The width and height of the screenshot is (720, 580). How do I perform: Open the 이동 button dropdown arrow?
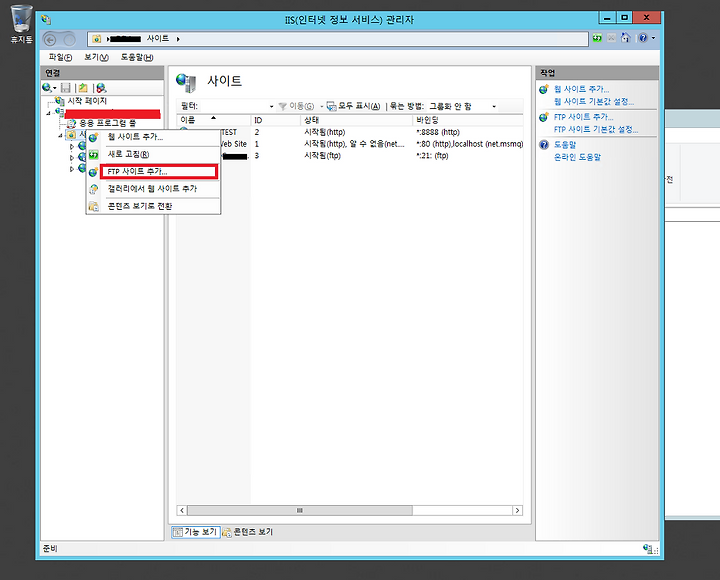321,107
